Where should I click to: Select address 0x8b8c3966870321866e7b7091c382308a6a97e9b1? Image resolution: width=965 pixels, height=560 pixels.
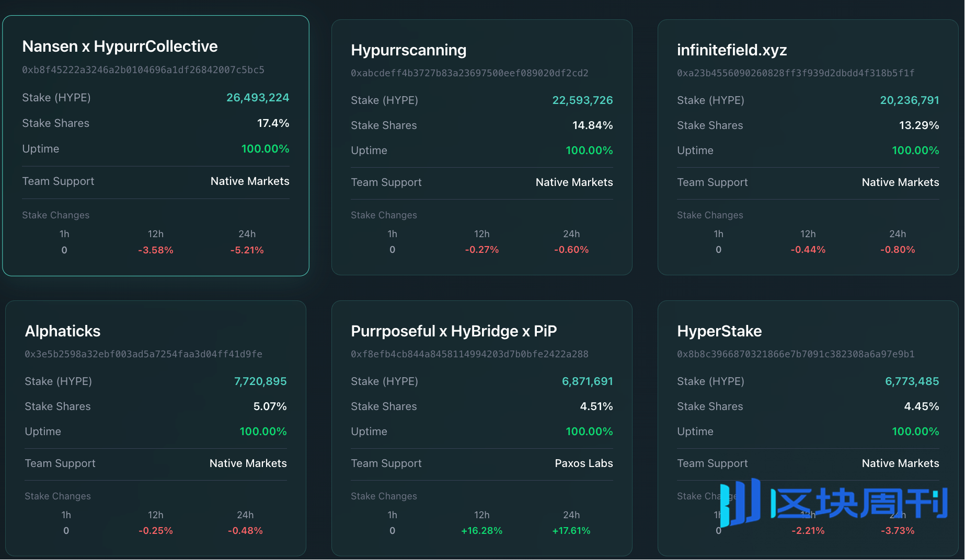(796, 354)
